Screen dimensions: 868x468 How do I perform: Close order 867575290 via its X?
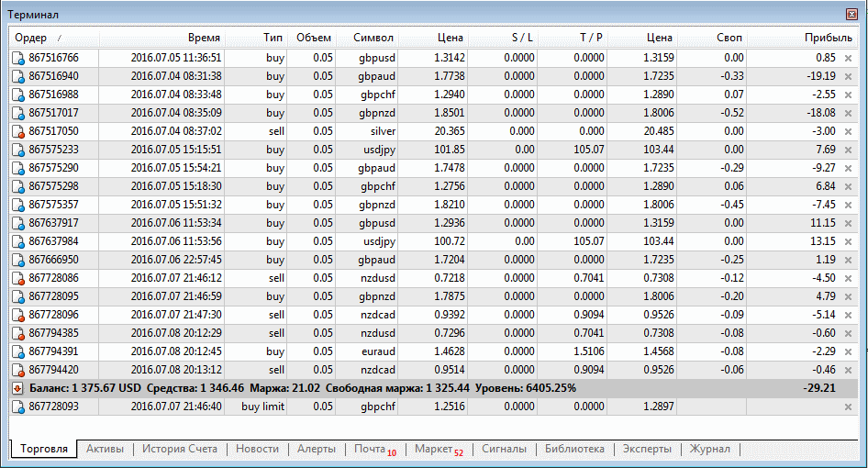pyautogui.click(x=848, y=168)
